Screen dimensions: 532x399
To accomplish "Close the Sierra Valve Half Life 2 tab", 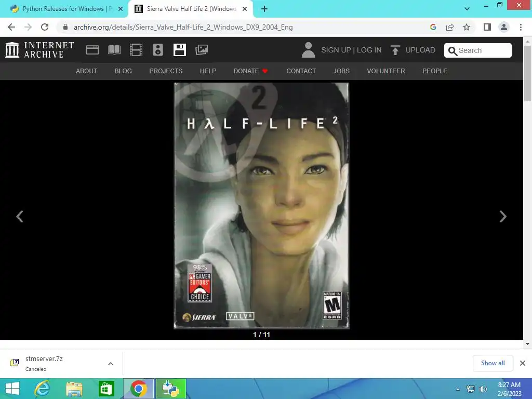I will tap(245, 9).
